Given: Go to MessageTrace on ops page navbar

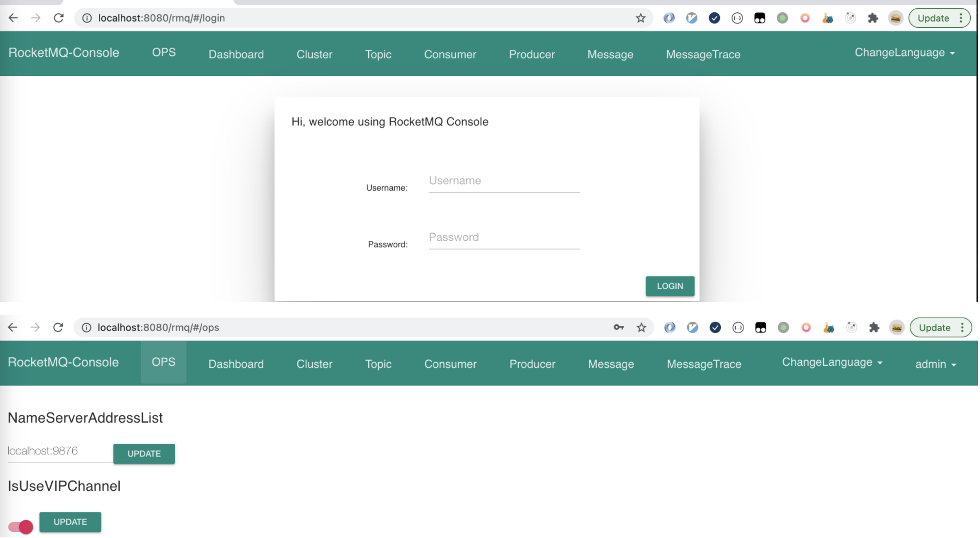Looking at the screenshot, I should click(705, 364).
